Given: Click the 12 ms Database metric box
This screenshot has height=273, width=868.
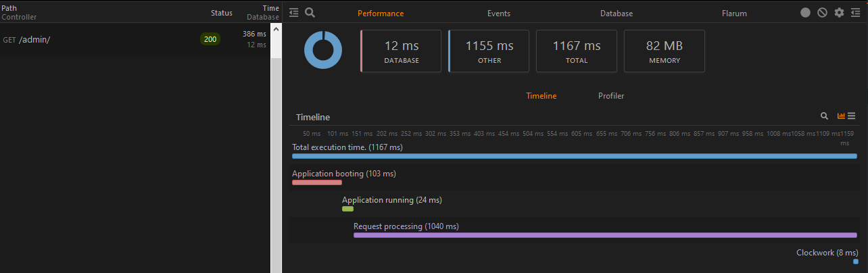Looking at the screenshot, I should point(401,51).
